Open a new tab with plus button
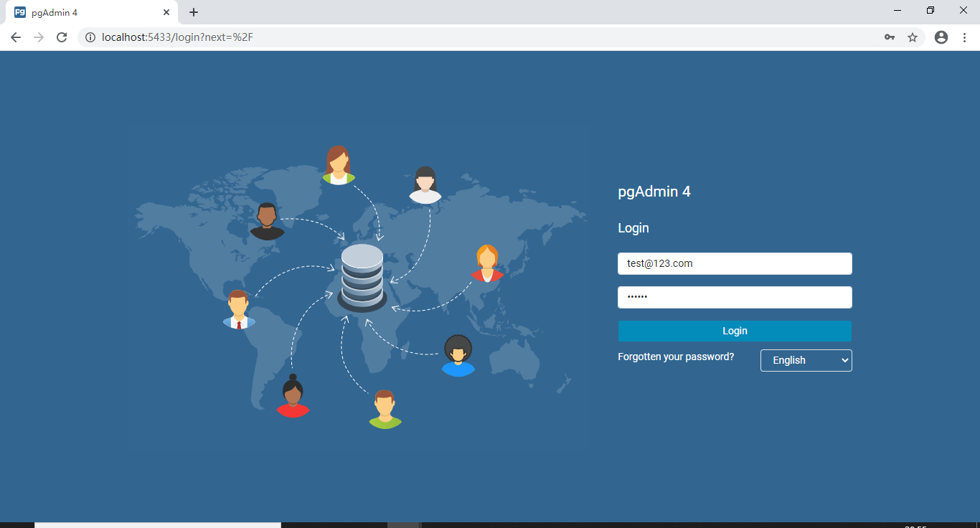The width and height of the screenshot is (980, 528). click(x=194, y=12)
